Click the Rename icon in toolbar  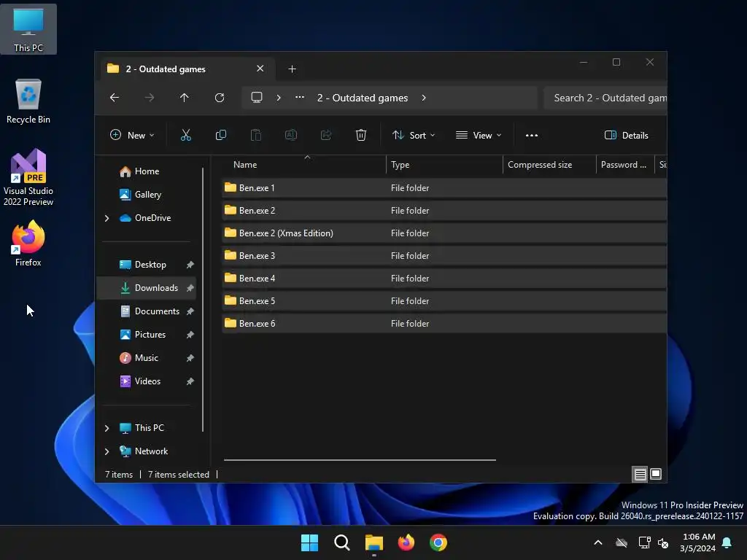[x=290, y=135]
